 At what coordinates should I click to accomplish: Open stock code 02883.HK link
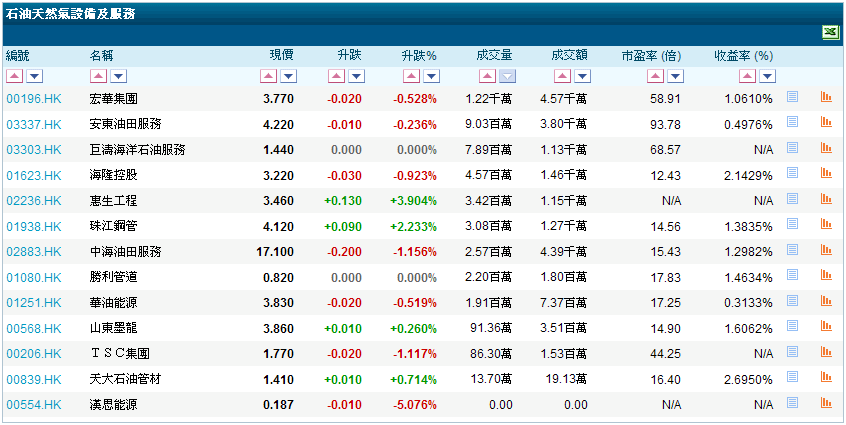point(34,252)
